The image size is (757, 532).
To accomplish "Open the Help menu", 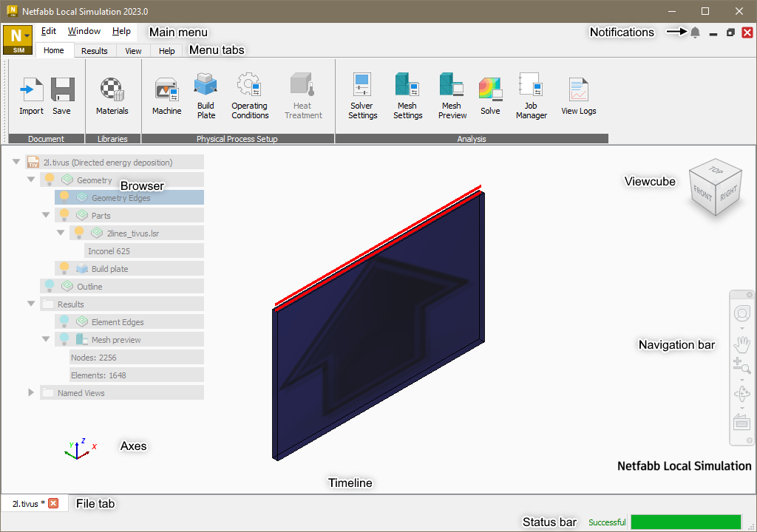I will coord(122,31).
